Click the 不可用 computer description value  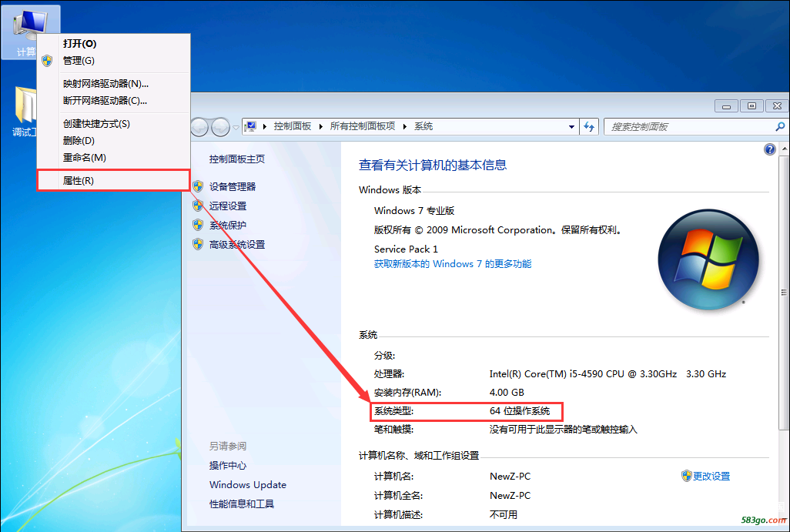coord(504,515)
